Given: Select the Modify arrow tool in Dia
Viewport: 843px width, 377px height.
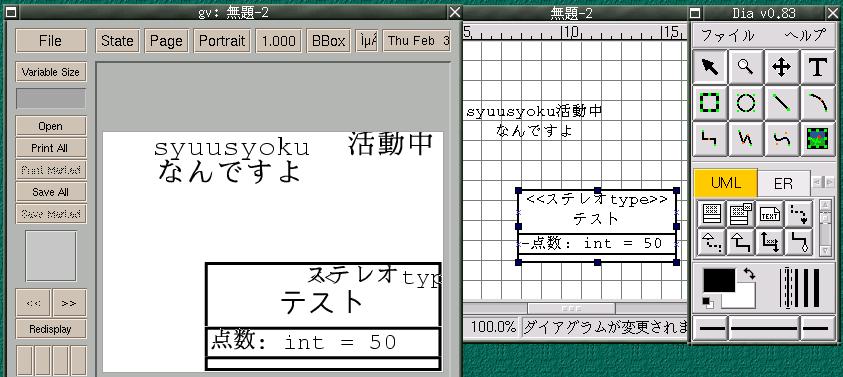Looking at the screenshot, I should 710,67.
